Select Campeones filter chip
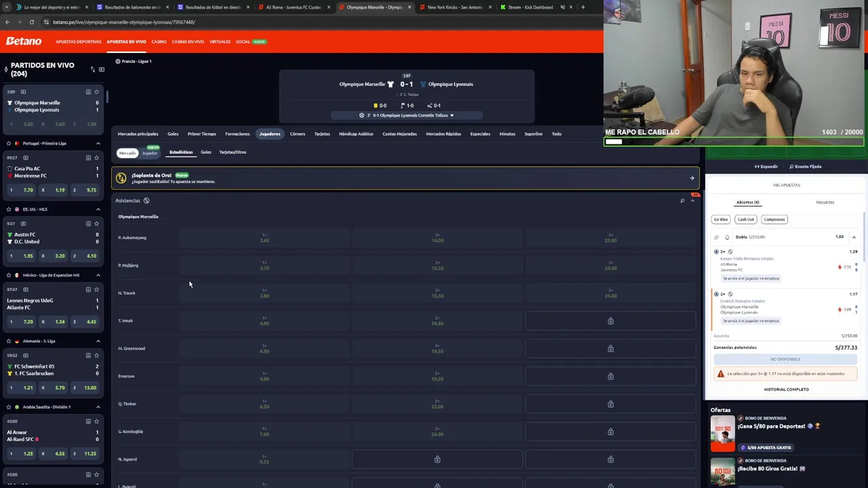Image resolution: width=868 pixels, height=488 pixels. click(x=774, y=220)
